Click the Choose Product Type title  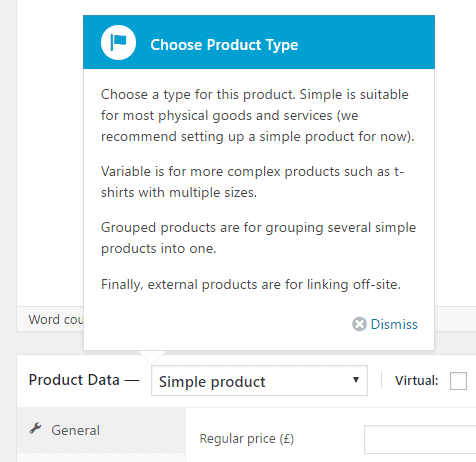[x=224, y=45]
